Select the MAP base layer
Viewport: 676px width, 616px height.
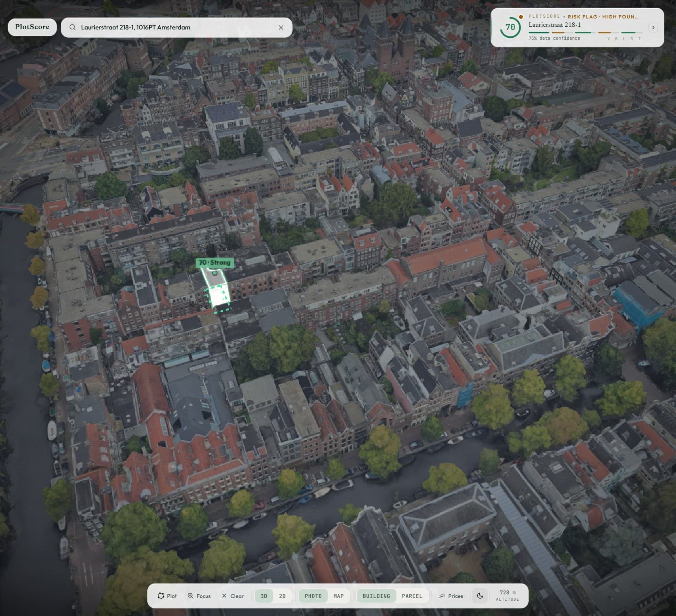pos(339,596)
